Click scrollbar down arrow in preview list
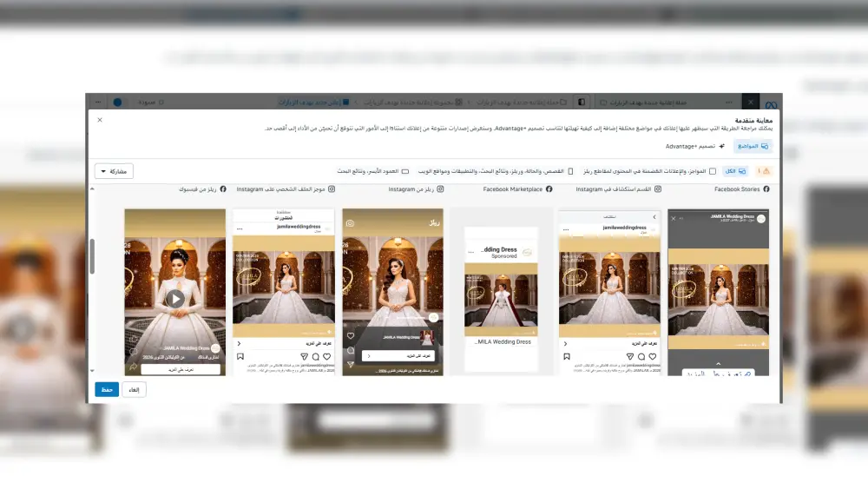 pos(92,371)
